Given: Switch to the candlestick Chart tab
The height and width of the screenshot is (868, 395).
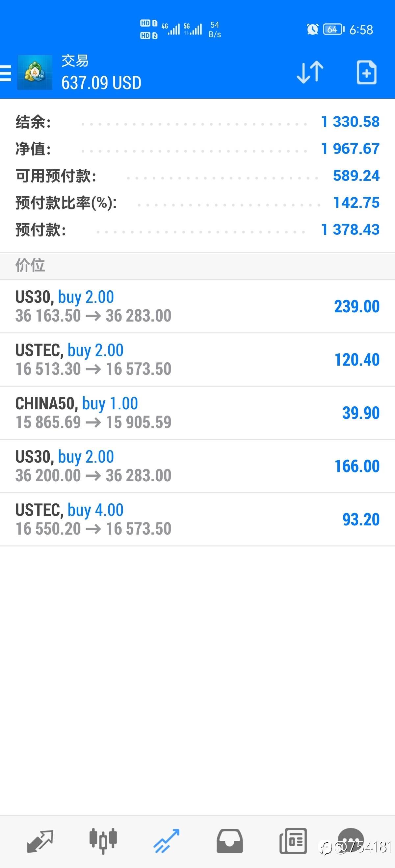Looking at the screenshot, I should (103, 841).
